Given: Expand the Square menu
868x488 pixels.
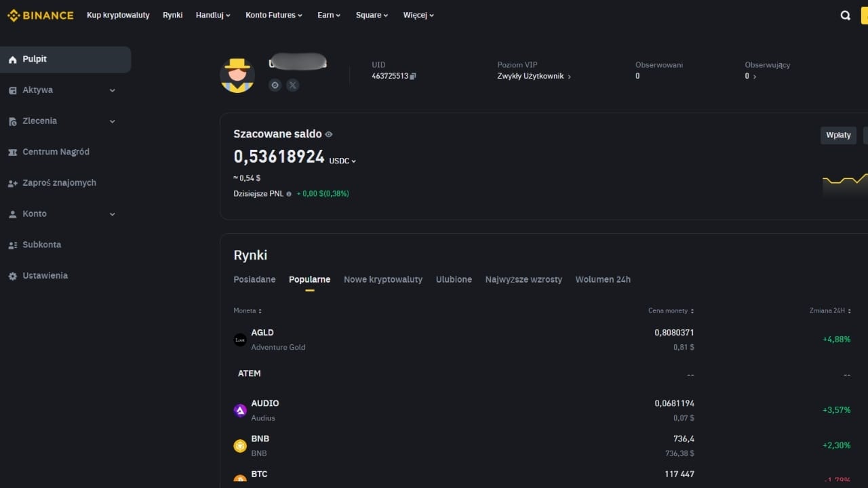Looking at the screenshot, I should pyautogui.click(x=372, y=15).
